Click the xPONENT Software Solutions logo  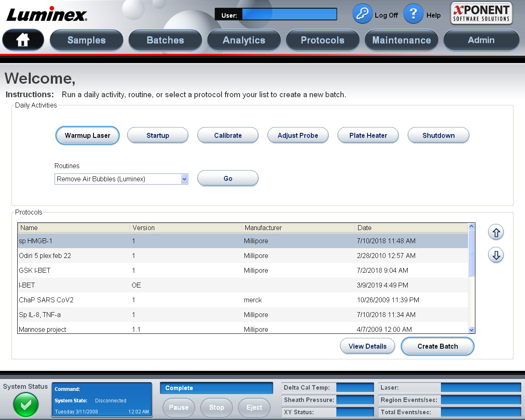tap(481, 13)
